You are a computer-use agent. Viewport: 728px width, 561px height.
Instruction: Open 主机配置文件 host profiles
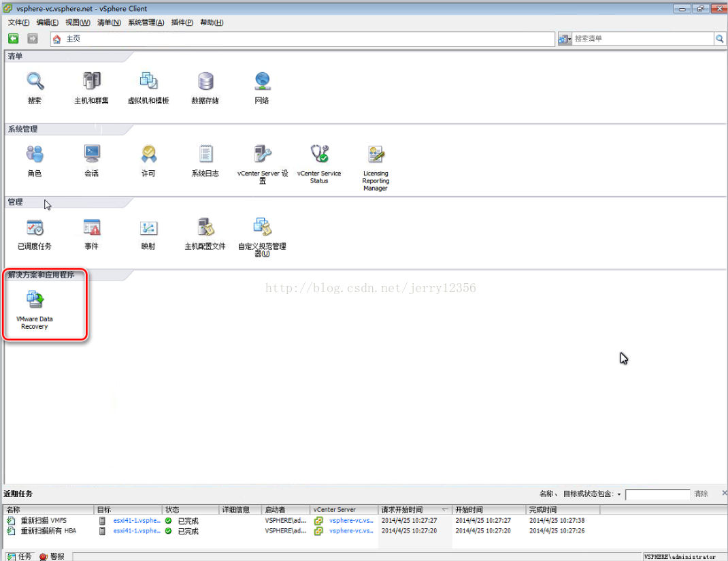(x=205, y=227)
